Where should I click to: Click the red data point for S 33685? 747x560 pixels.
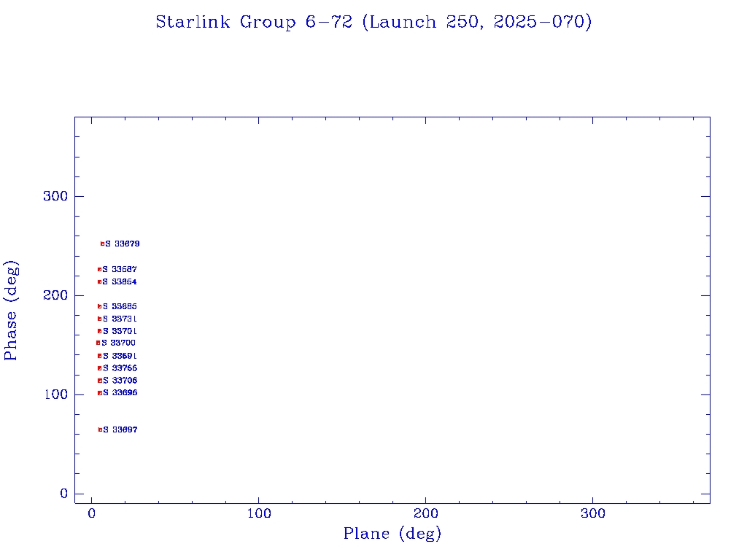coord(99,307)
